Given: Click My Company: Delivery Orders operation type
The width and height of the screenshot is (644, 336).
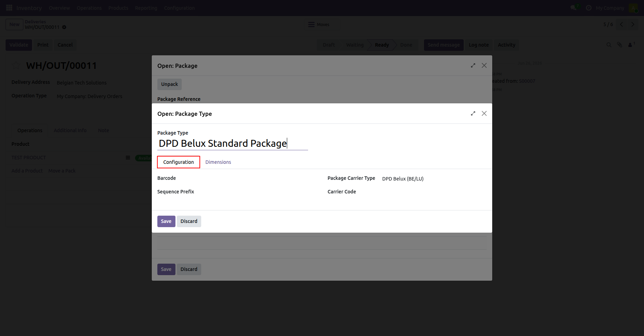Looking at the screenshot, I should tap(89, 96).
